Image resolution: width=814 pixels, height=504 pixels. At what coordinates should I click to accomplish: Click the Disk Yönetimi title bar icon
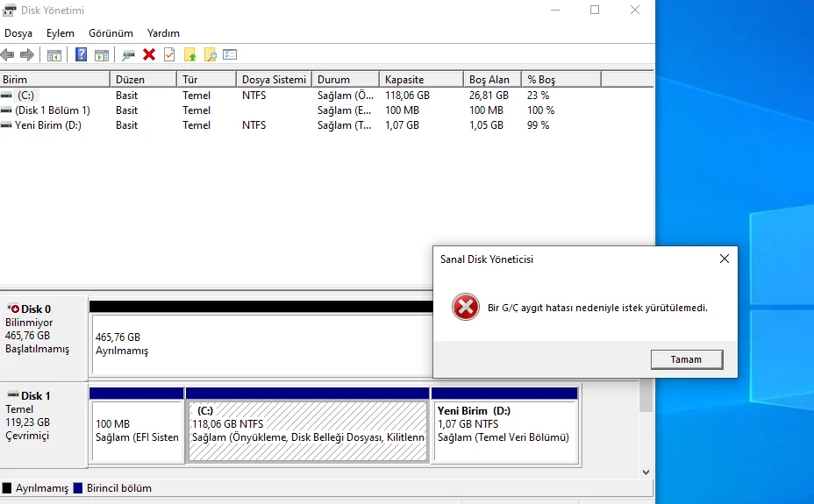(9, 11)
